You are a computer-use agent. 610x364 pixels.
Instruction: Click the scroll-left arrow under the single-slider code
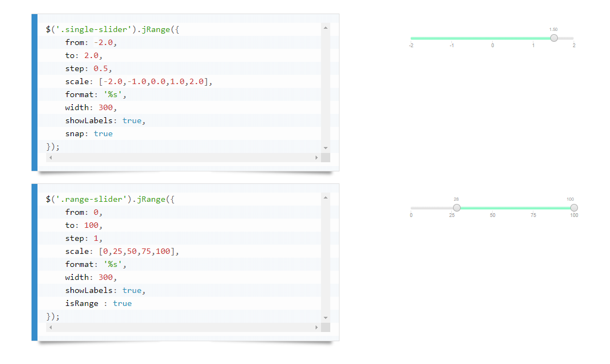tap(51, 157)
